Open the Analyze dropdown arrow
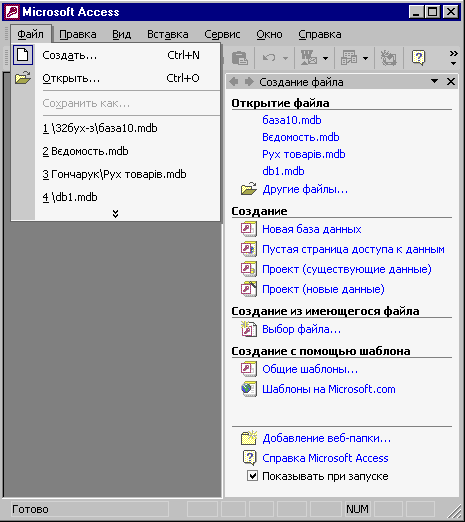The image size is (465, 522). tap(365, 58)
